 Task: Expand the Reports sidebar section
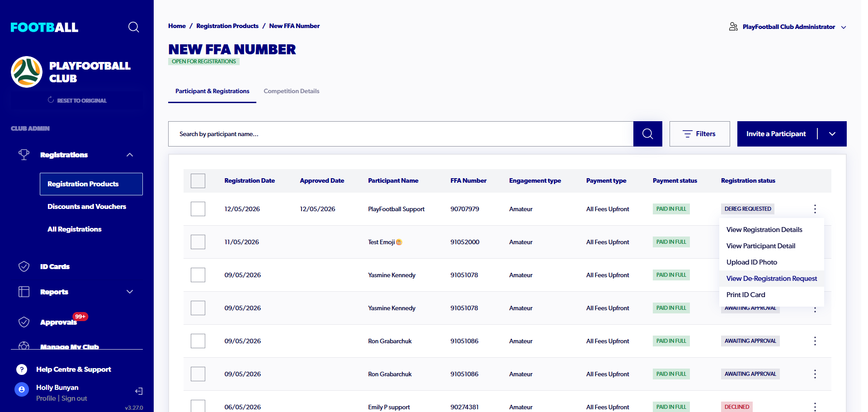tap(130, 292)
